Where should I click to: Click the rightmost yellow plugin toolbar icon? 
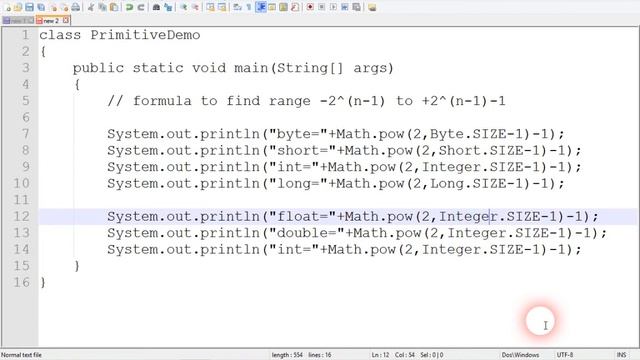(x=372, y=7)
